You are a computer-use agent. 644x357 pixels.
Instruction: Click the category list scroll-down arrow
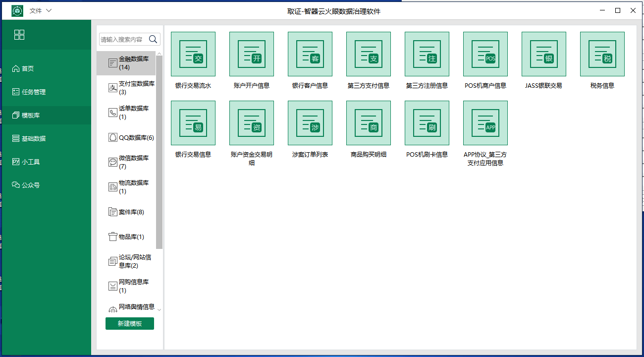point(159,310)
